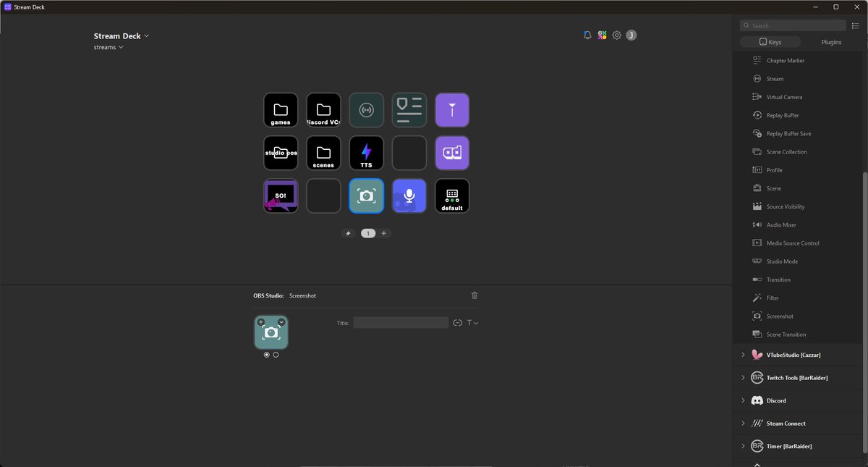The width and height of the screenshot is (868, 467).
Task: Select the second state radio below the key preview
Action: pyautogui.click(x=276, y=355)
